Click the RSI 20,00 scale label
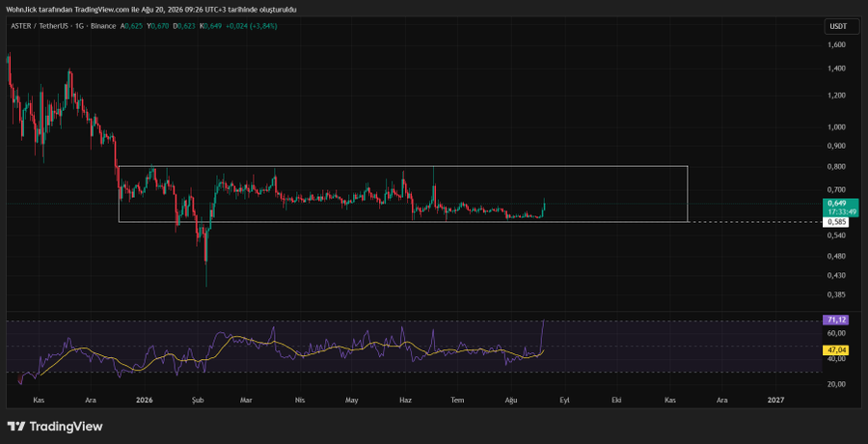The width and height of the screenshot is (868, 444). click(837, 384)
